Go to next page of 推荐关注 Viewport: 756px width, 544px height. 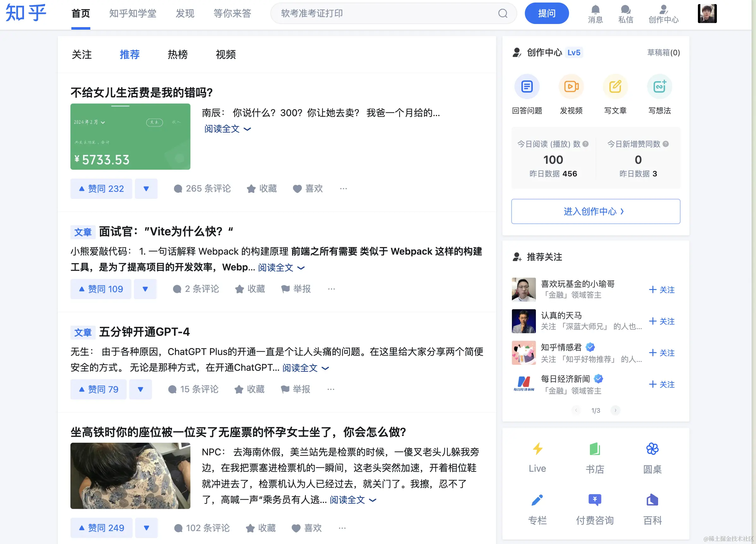tap(615, 410)
